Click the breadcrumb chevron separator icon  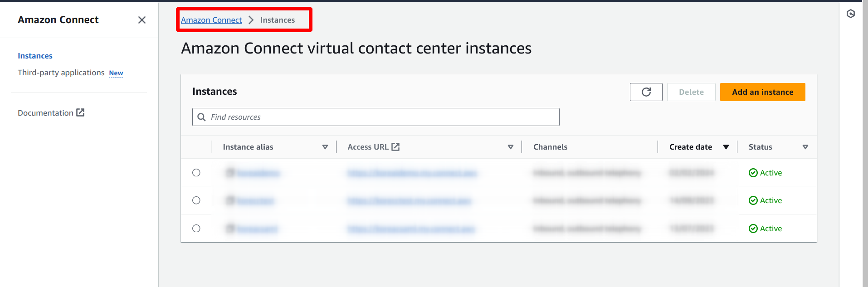(x=251, y=20)
